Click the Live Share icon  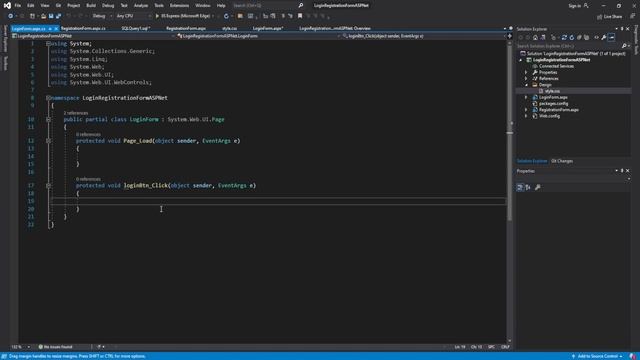tap(609, 16)
